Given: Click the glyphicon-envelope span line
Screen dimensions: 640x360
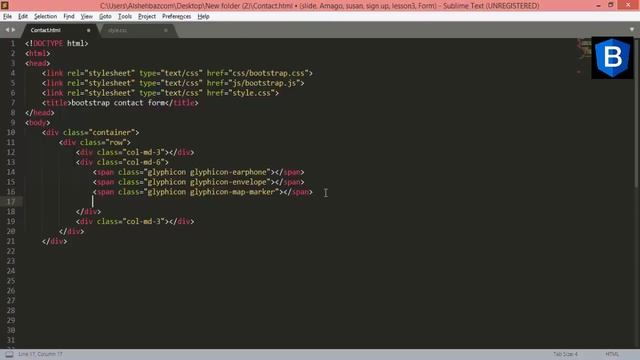Looking at the screenshot, I should coord(198,182).
